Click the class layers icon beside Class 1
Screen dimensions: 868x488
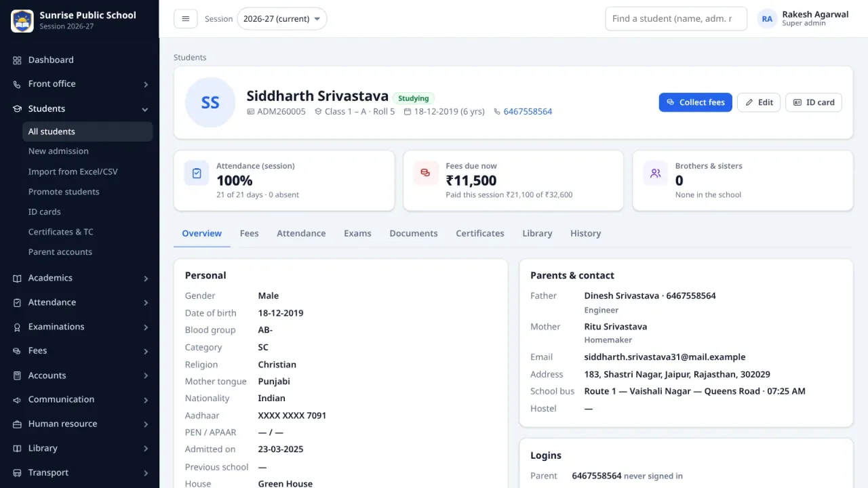pyautogui.click(x=318, y=112)
